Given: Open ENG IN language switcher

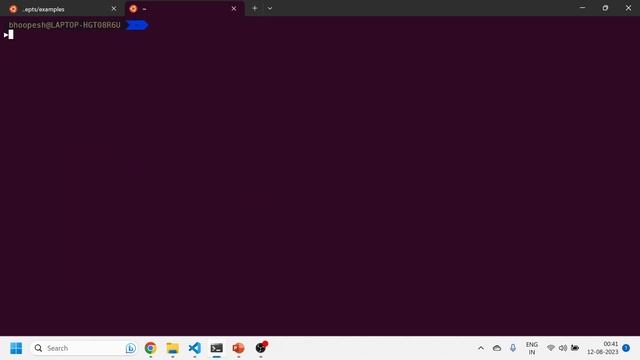Looking at the screenshot, I should pyautogui.click(x=532, y=348).
